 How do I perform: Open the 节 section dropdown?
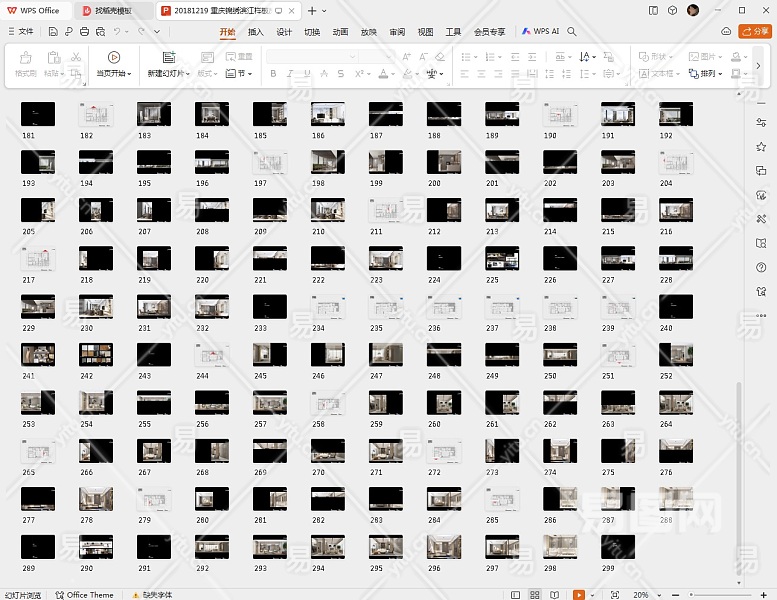coord(240,74)
